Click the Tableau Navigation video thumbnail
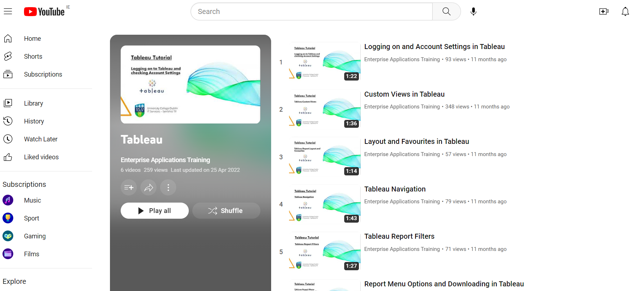The width and height of the screenshot is (644, 291). (x=325, y=204)
